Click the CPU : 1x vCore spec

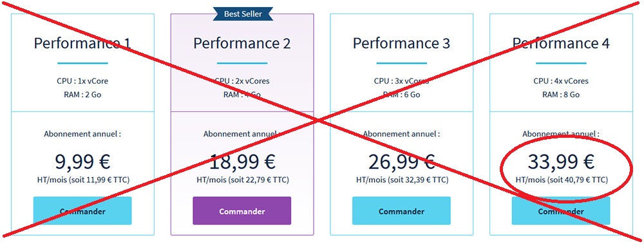(82, 81)
